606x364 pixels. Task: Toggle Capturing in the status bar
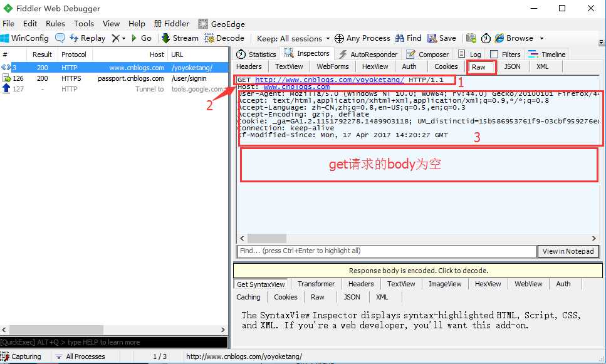pos(21,356)
